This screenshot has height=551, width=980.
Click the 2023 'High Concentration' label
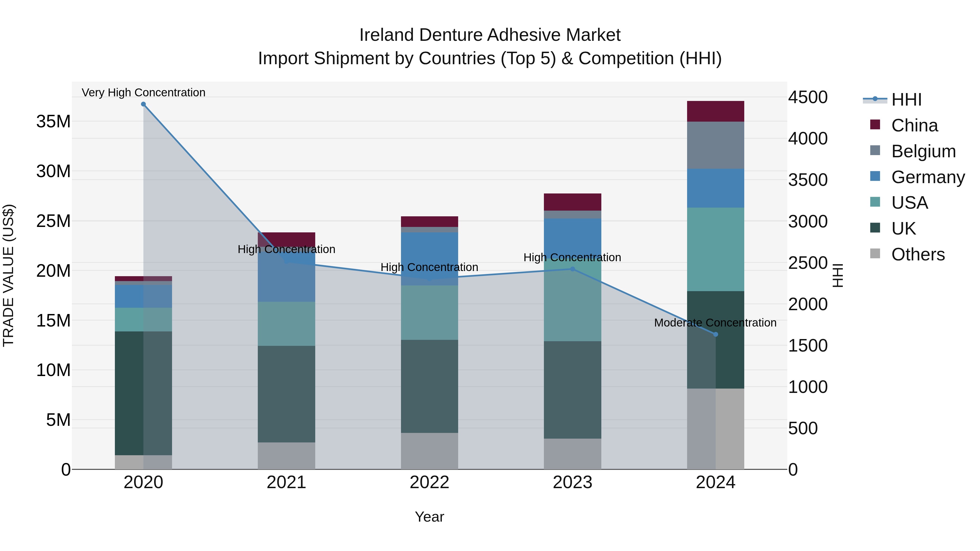tap(572, 257)
